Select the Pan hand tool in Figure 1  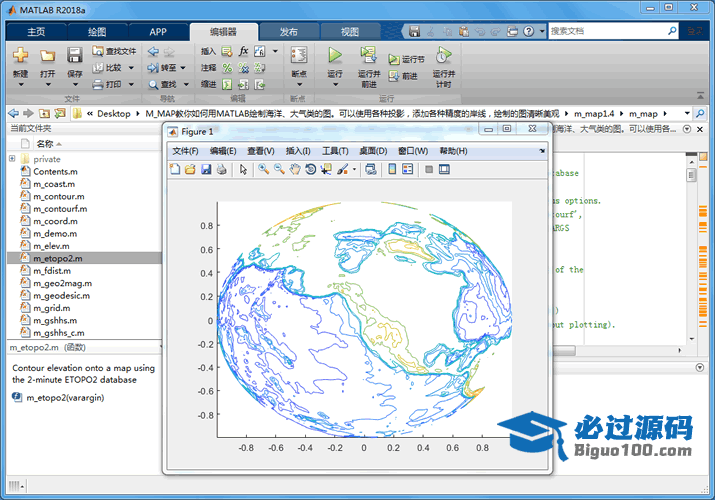[295, 169]
